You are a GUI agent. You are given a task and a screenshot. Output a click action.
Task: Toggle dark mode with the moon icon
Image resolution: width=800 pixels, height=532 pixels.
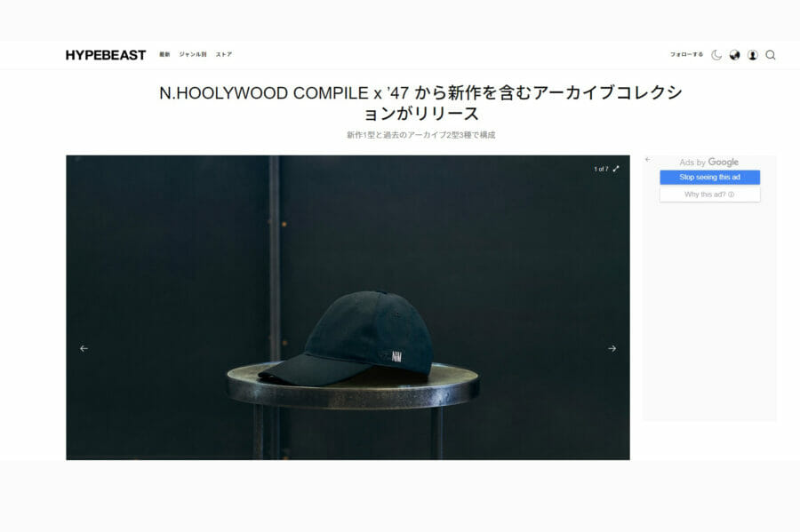(716, 55)
